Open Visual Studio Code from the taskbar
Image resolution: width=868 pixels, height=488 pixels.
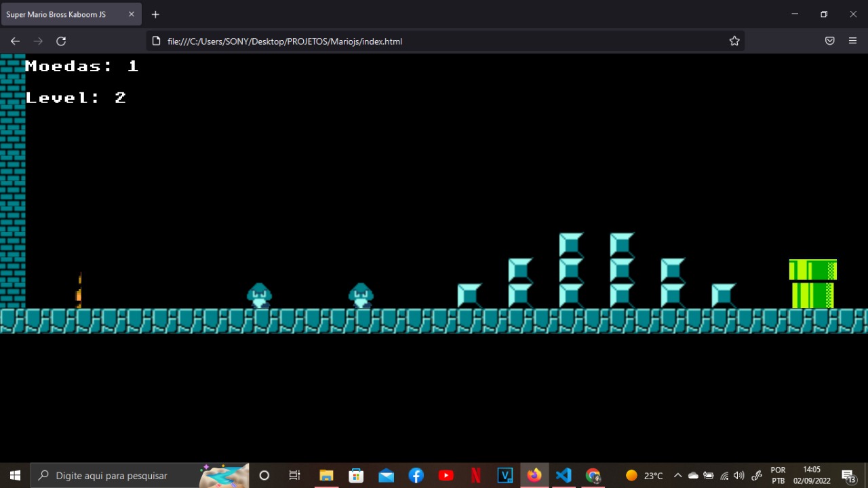pos(564,476)
